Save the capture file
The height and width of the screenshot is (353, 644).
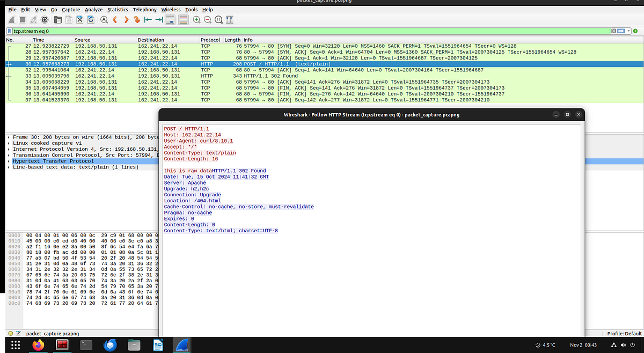coord(69,20)
